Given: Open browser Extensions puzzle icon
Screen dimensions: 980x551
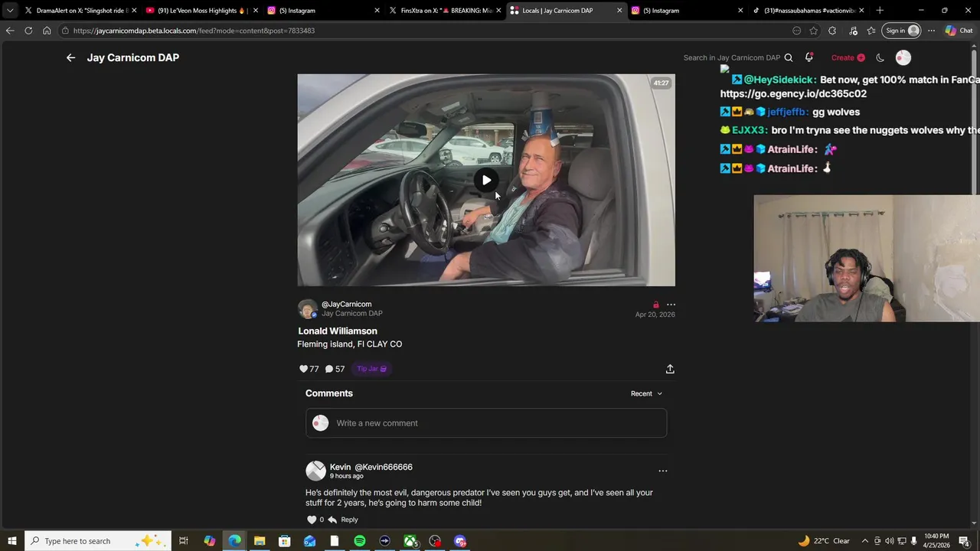Looking at the screenshot, I should [x=832, y=31].
